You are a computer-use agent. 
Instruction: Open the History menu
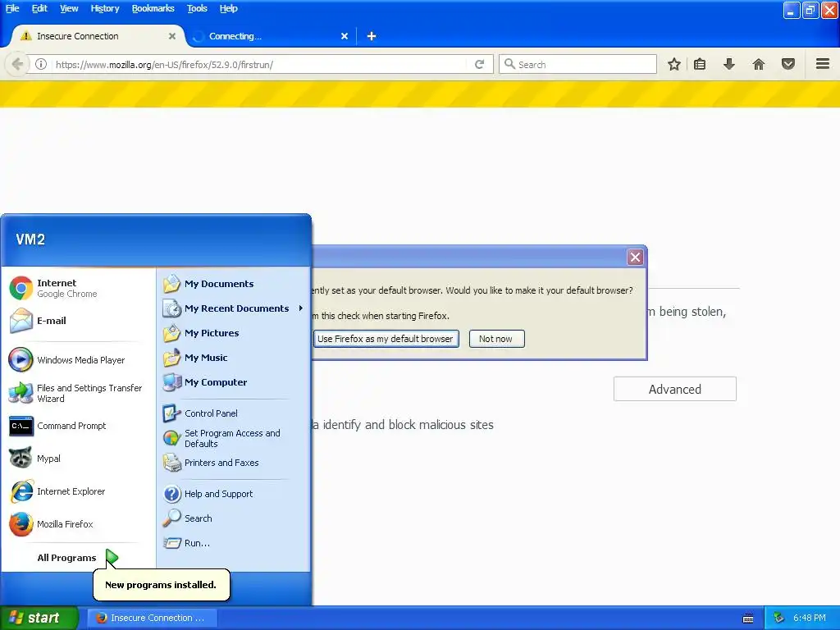[105, 8]
